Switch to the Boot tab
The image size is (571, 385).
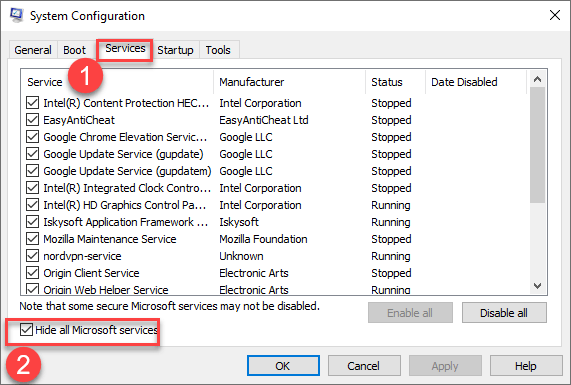pos(74,50)
